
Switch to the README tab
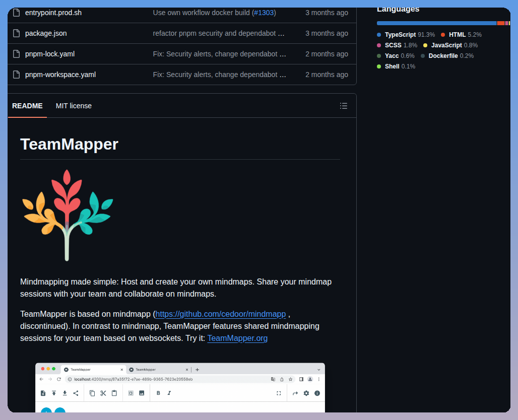(x=27, y=106)
